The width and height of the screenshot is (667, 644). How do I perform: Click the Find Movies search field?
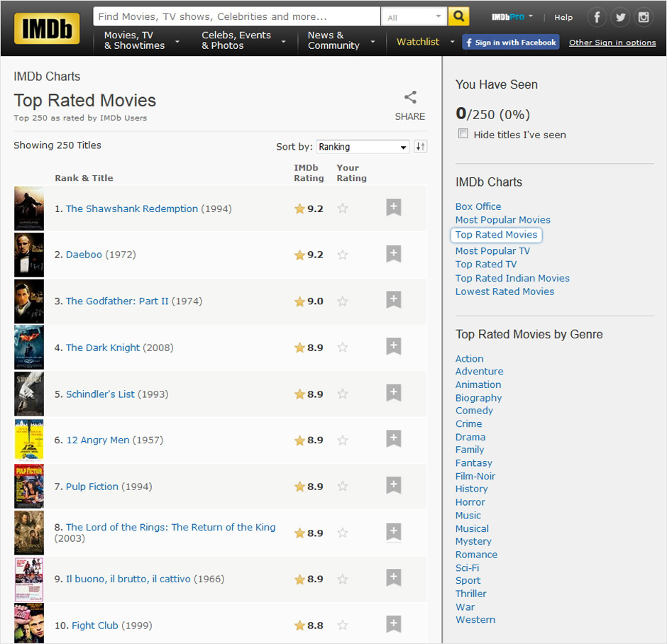[x=236, y=16]
